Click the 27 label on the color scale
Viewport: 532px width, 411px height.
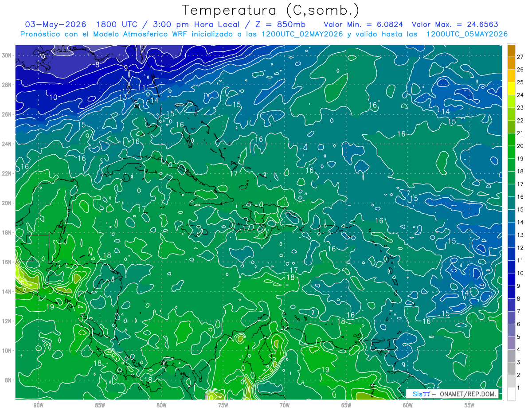pos(520,56)
